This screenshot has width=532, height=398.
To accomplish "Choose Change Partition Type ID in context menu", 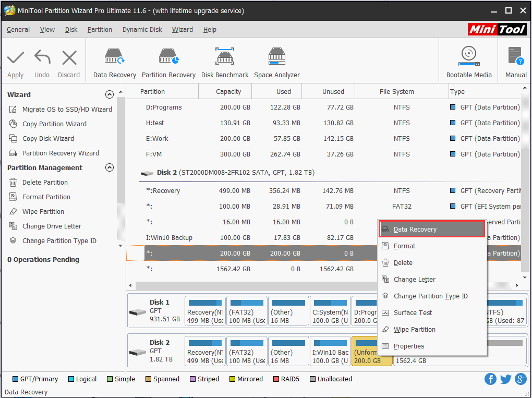I will 432,296.
